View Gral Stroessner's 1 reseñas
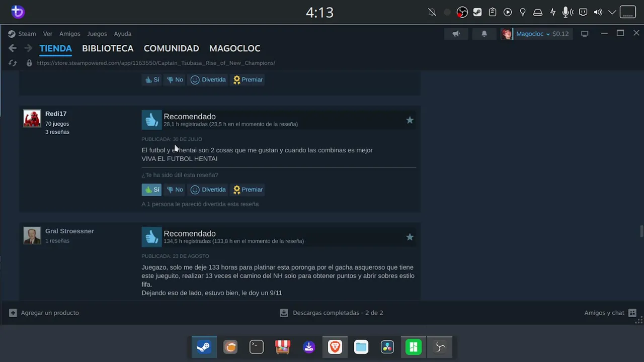This screenshot has width=644, height=362. pyautogui.click(x=57, y=241)
